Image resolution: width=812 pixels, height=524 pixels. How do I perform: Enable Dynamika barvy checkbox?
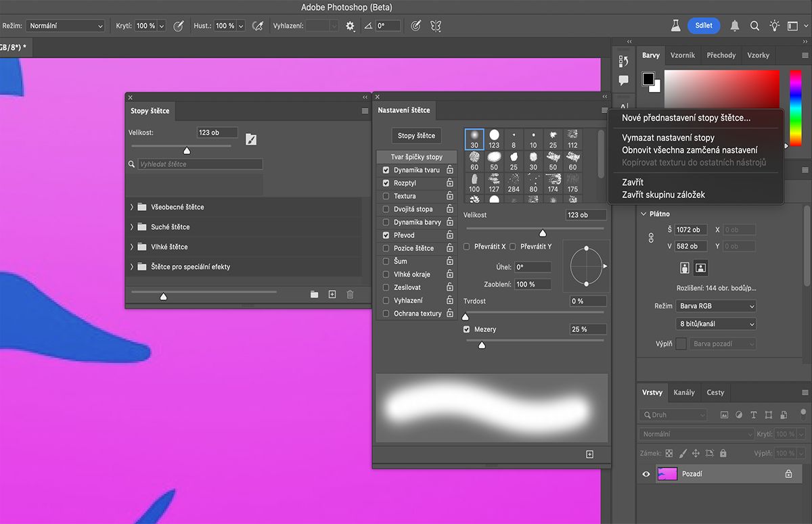click(386, 222)
